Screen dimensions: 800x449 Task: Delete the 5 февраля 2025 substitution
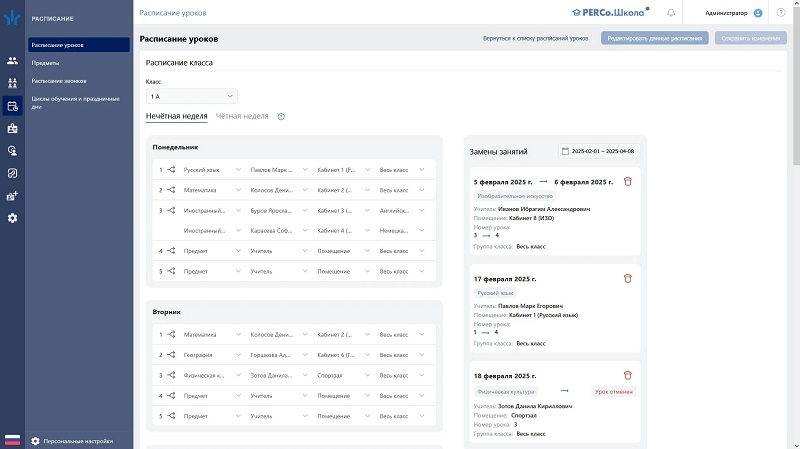(x=627, y=181)
